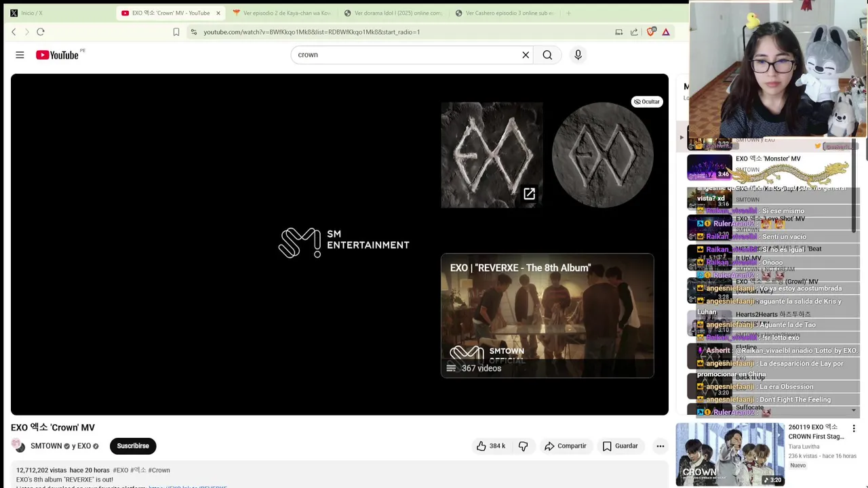Reload the page in the browser
Image resolution: width=868 pixels, height=488 pixels.
pyautogui.click(x=41, y=32)
